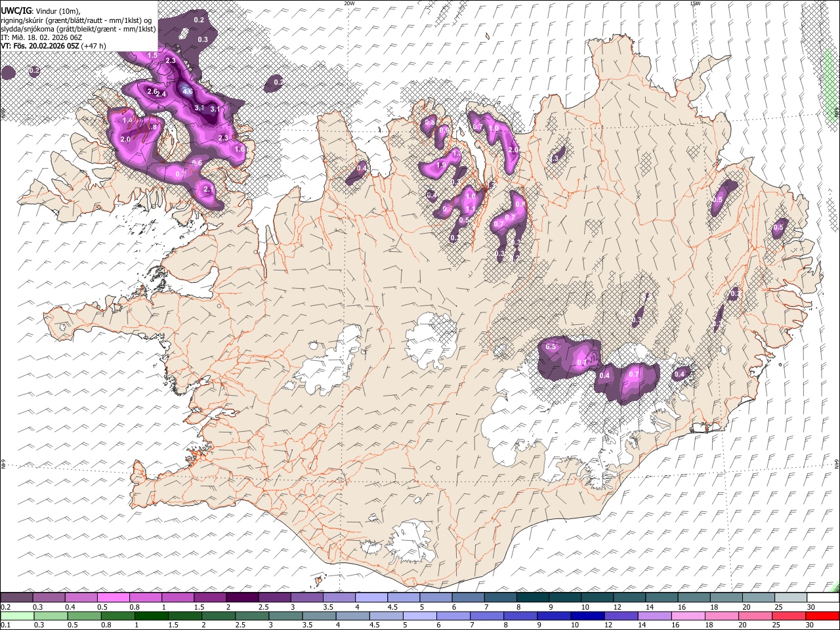Click the pale green 0.1 swatch, lower legend
The width and height of the screenshot is (840, 630).
tap(17, 616)
